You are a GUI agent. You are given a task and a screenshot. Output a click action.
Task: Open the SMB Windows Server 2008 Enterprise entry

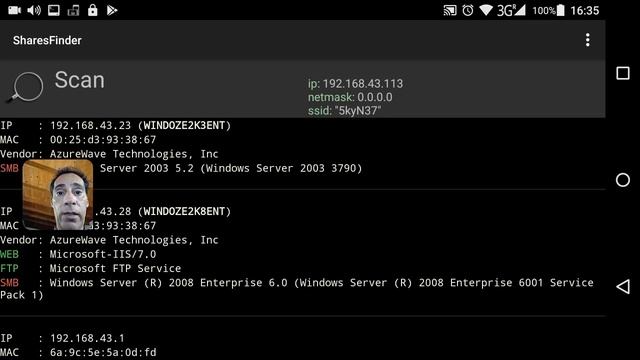(x=297, y=289)
